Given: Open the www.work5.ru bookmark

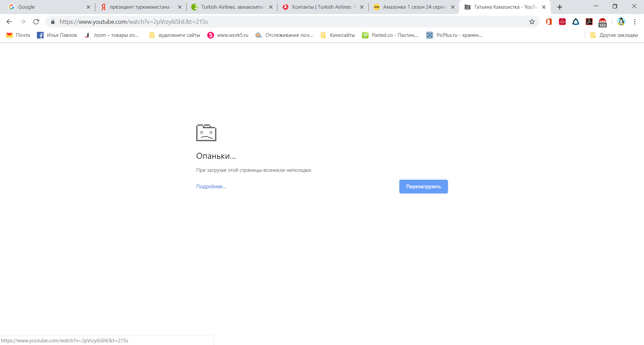Looking at the screenshot, I should (228, 35).
